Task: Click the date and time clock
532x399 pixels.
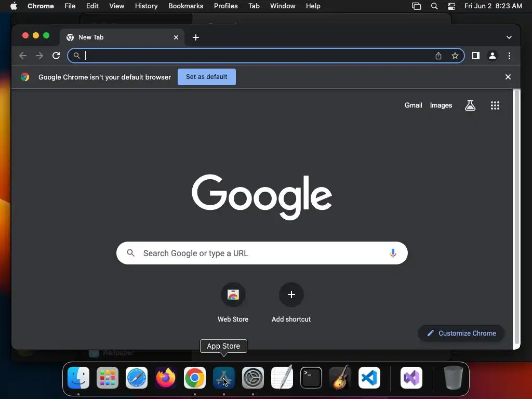Action: coord(493,6)
